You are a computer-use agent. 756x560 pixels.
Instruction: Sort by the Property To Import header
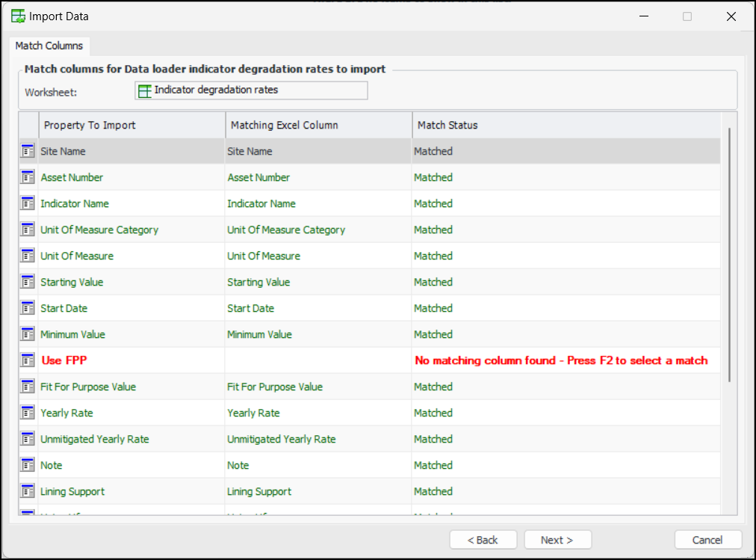pos(131,125)
